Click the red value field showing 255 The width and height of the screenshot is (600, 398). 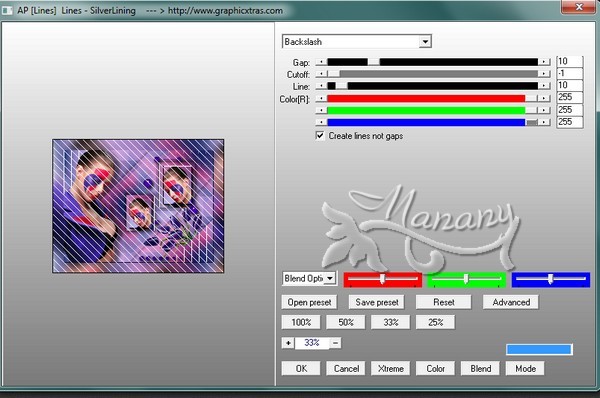[569, 97]
